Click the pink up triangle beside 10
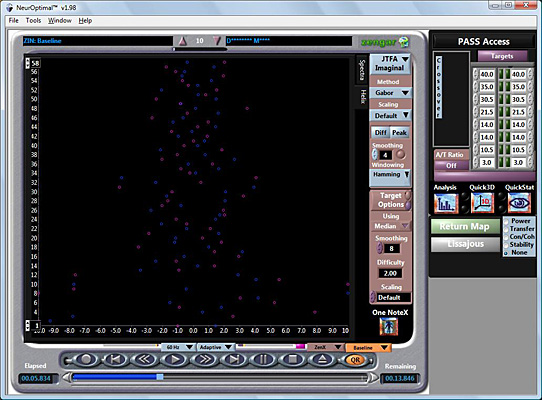Viewport: 542px width, 400px height. pos(183,41)
